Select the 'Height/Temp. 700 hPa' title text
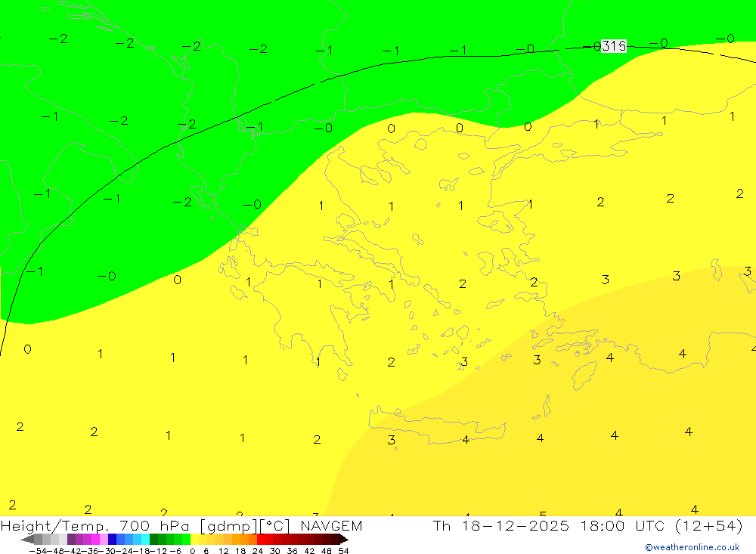Image resolution: width=756 pixels, height=554 pixels. [x=95, y=525]
